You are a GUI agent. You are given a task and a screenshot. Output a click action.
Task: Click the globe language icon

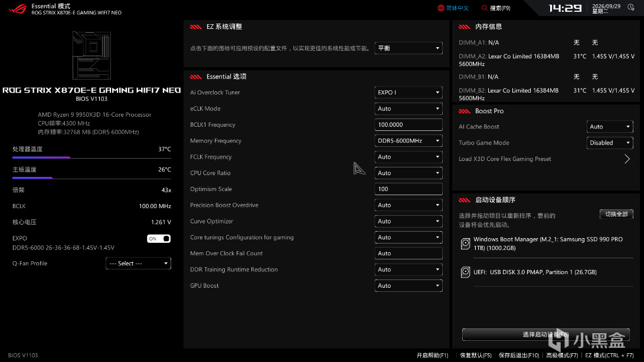(441, 8)
